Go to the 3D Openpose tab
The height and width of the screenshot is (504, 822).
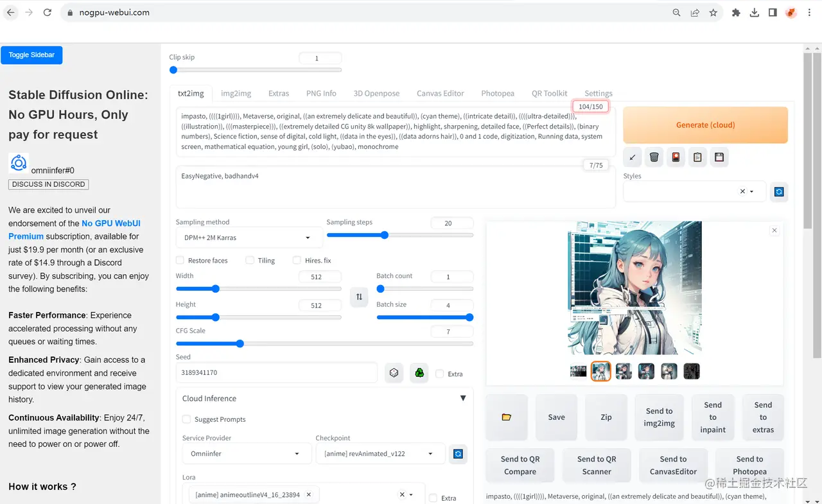point(376,93)
